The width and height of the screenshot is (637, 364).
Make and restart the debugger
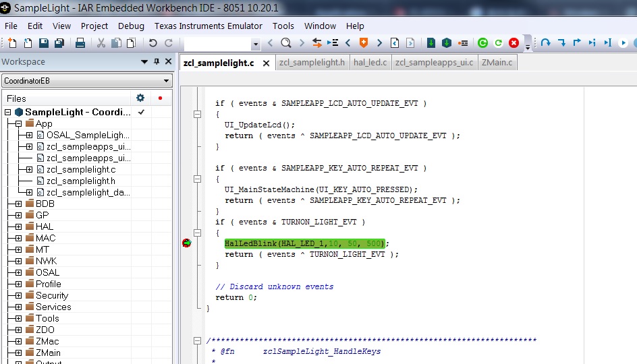point(482,42)
